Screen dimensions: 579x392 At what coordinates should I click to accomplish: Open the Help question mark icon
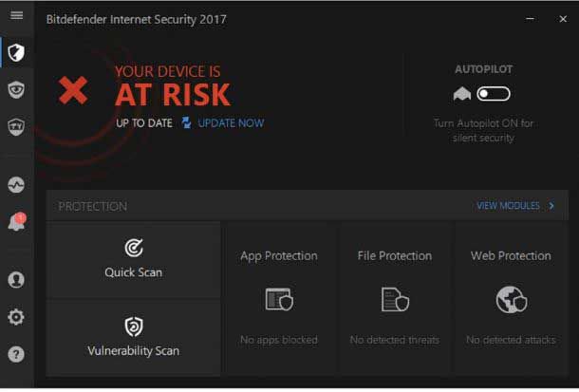[x=16, y=354]
